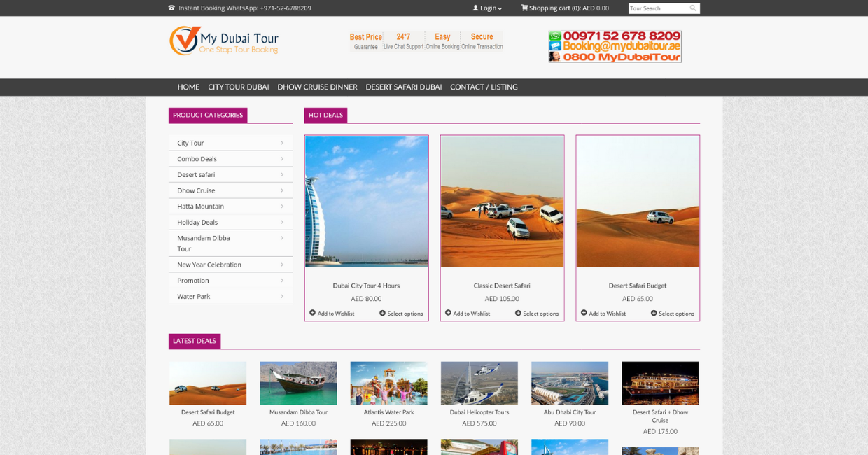Open CITY TOUR DUBAI menu item

point(238,87)
